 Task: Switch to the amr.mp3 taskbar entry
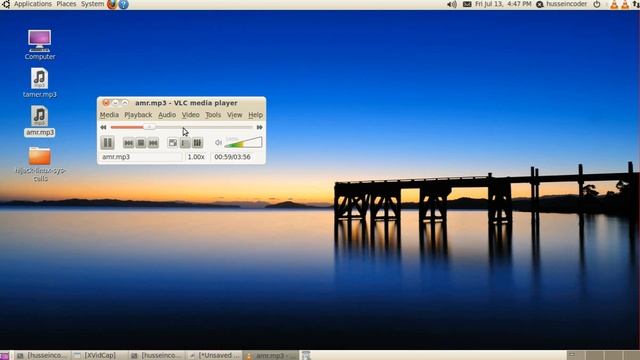click(271, 356)
